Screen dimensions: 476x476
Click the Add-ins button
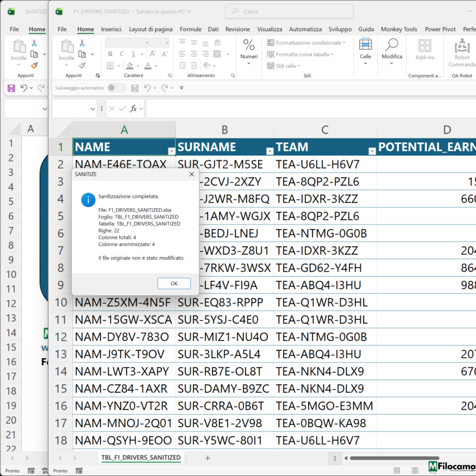tap(425, 50)
